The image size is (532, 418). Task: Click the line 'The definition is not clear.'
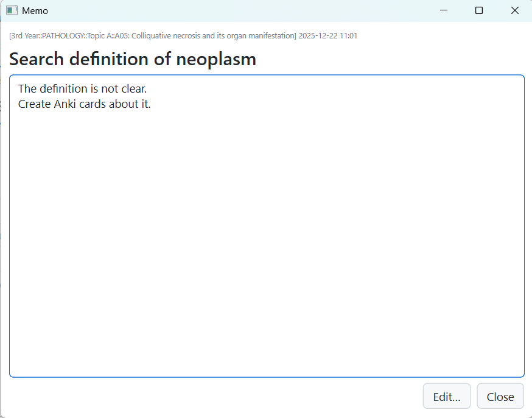(82, 89)
